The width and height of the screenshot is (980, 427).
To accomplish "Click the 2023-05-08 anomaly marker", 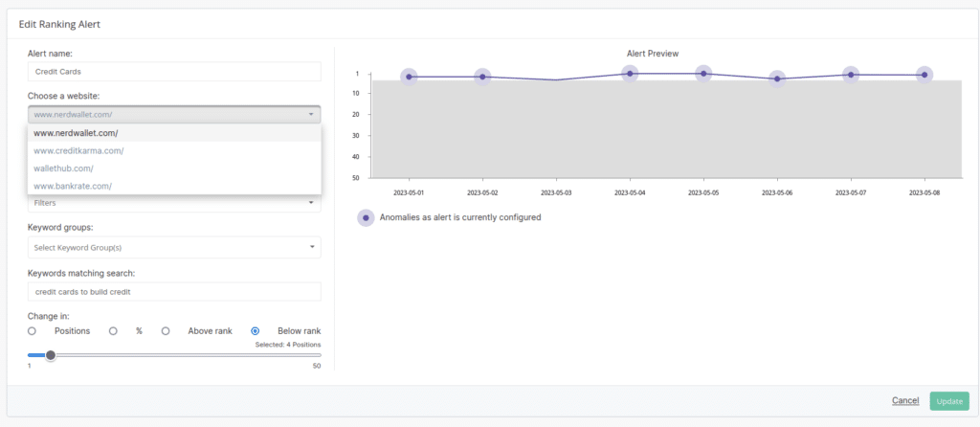I will [924, 75].
